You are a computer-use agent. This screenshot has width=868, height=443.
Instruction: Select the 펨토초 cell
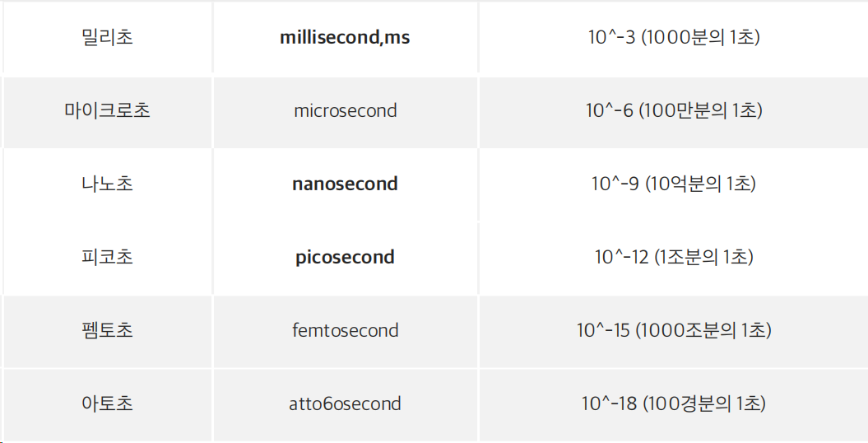point(108,330)
